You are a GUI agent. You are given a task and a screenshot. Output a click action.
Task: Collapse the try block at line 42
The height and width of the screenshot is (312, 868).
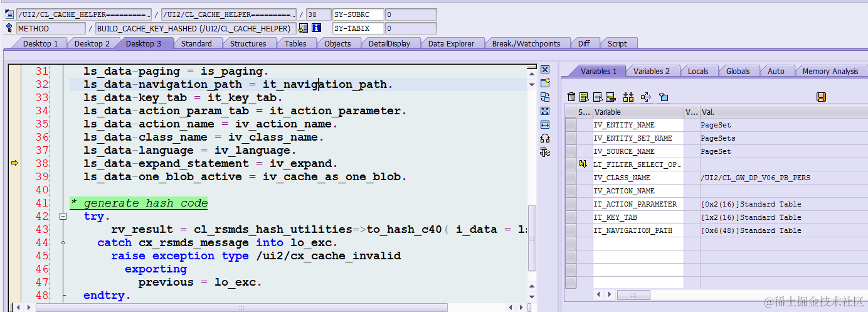click(x=63, y=216)
